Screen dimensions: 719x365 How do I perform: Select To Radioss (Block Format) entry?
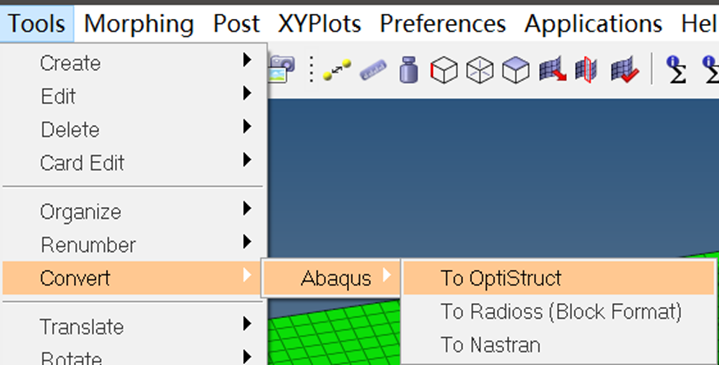pos(559,311)
